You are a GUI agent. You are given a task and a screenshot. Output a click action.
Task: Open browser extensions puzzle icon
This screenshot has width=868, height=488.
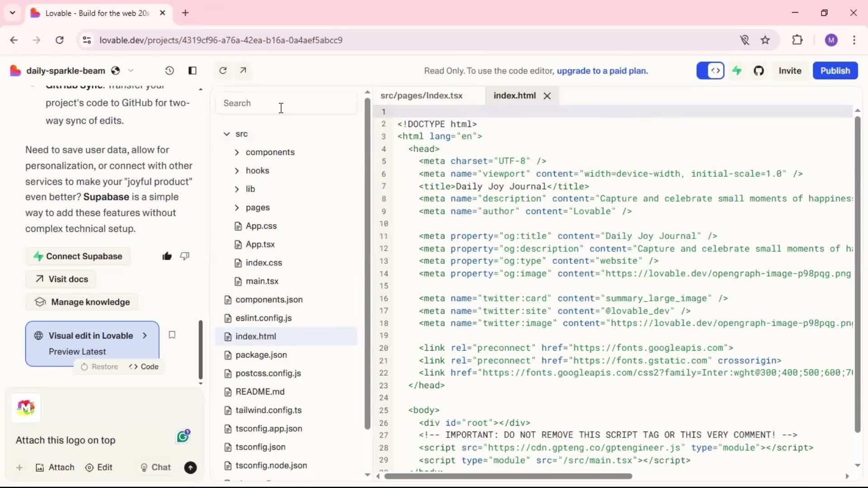click(797, 40)
